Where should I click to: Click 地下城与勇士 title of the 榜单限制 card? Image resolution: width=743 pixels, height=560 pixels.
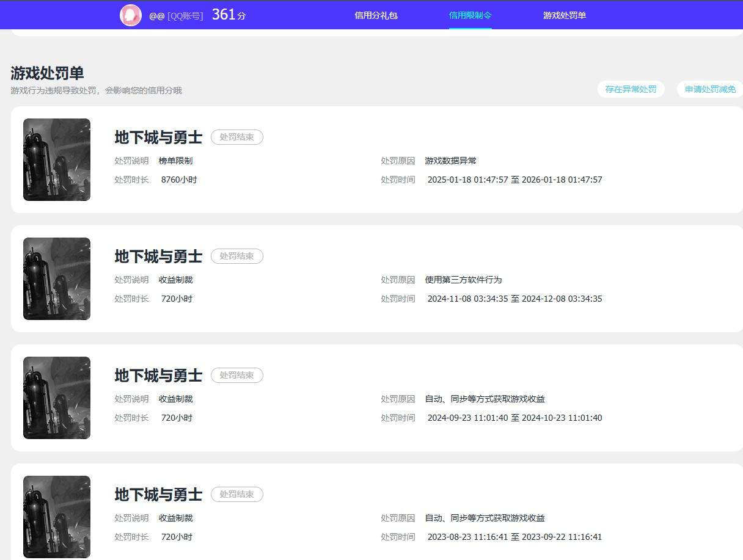(x=158, y=137)
